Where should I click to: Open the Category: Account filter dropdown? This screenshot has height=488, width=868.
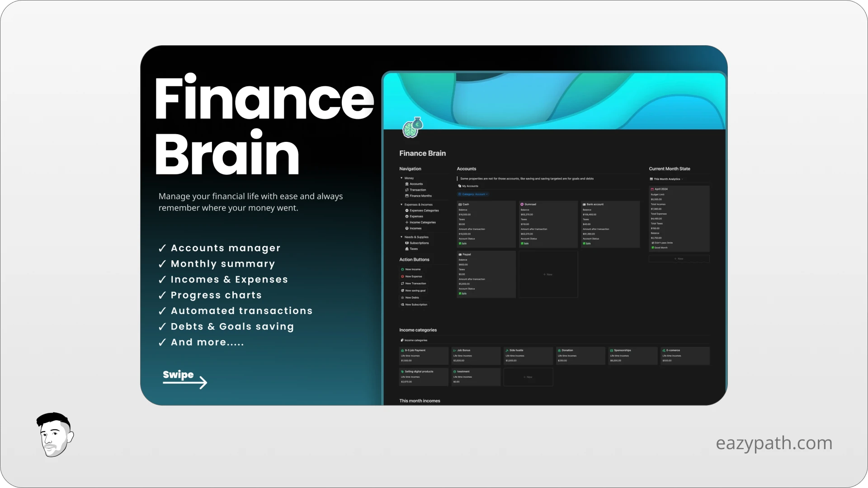[x=473, y=194]
